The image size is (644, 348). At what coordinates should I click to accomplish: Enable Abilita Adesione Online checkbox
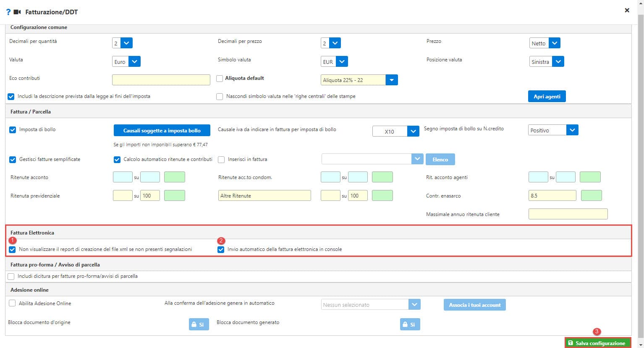point(12,303)
